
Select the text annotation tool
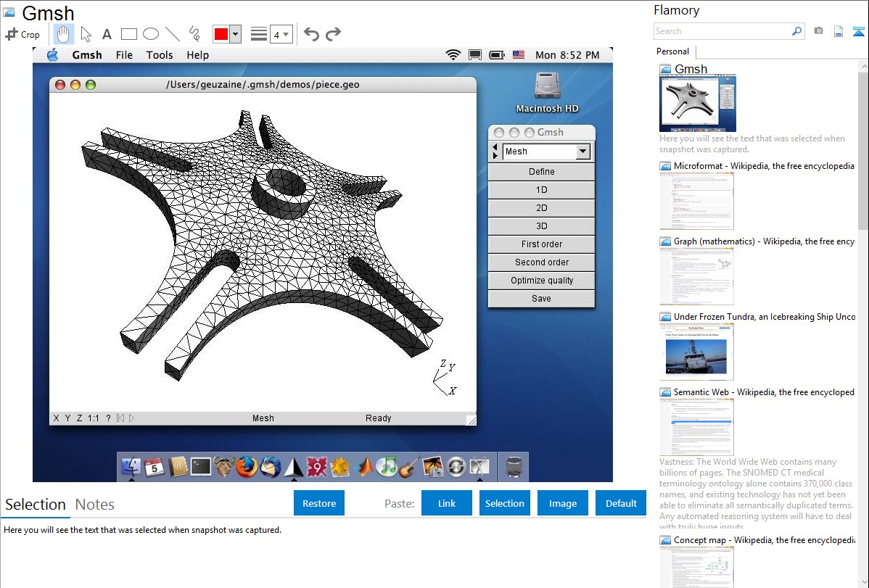tap(107, 34)
